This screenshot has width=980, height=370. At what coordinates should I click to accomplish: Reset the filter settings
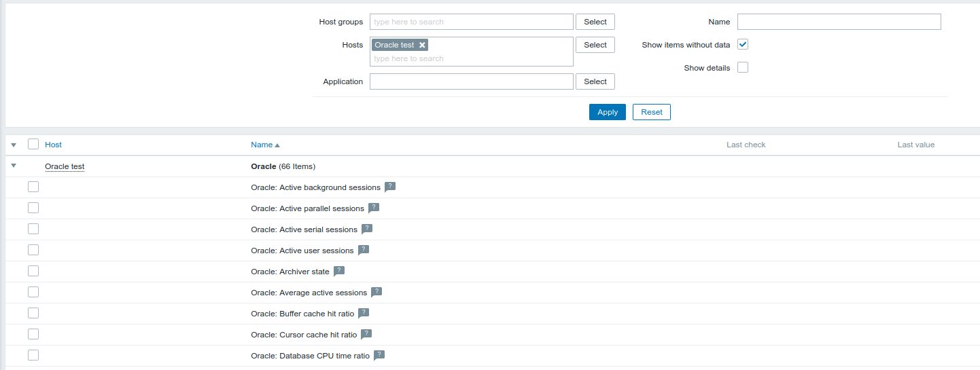(651, 112)
